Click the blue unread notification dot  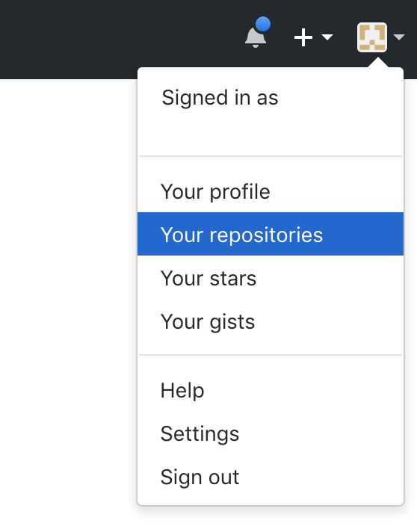click(263, 24)
